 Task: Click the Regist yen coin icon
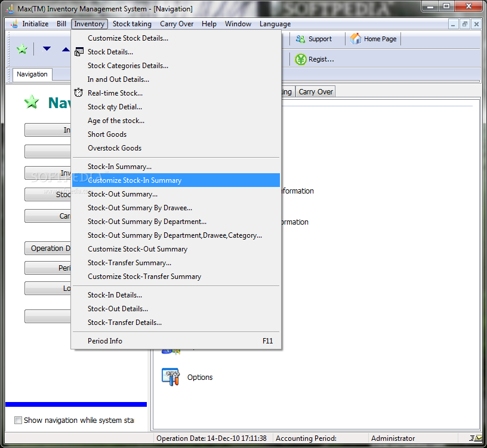(300, 59)
